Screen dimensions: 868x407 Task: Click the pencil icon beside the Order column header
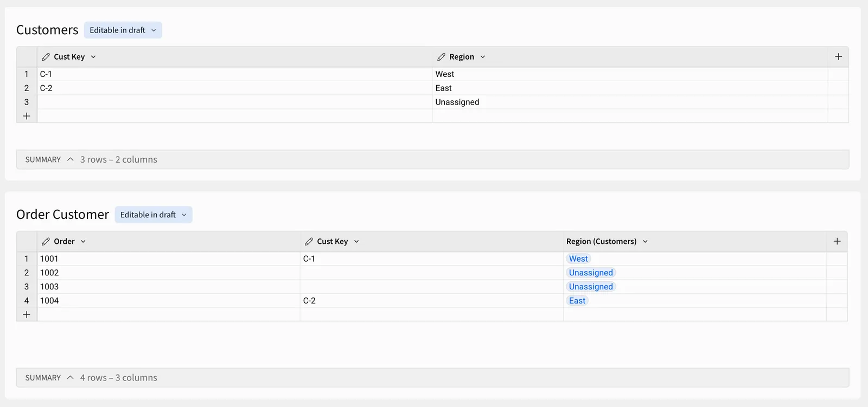click(46, 242)
